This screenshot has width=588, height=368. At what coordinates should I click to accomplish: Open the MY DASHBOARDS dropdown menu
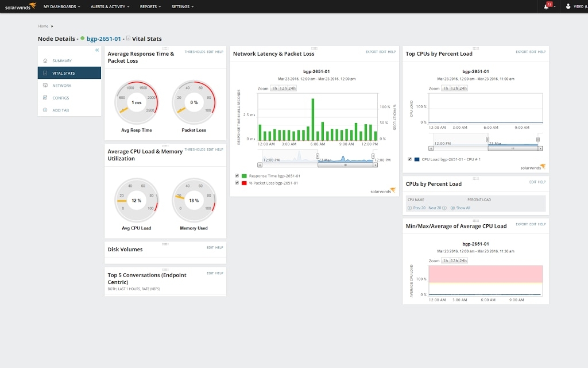[x=60, y=7]
